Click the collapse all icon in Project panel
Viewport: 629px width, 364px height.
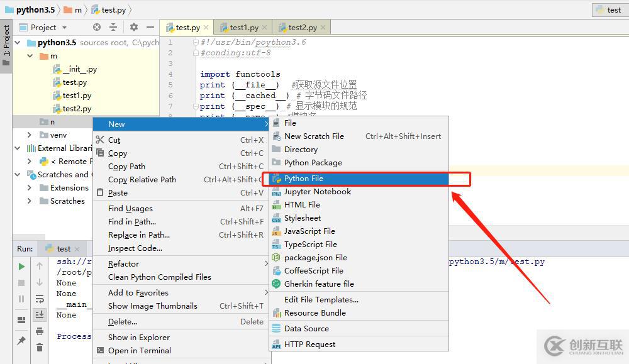pos(113,27)
